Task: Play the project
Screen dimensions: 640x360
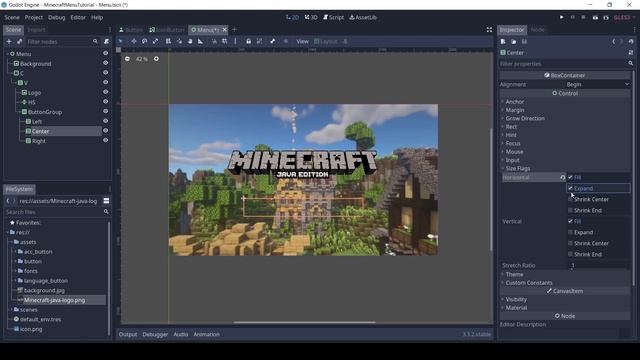Action: coord(562,17)
